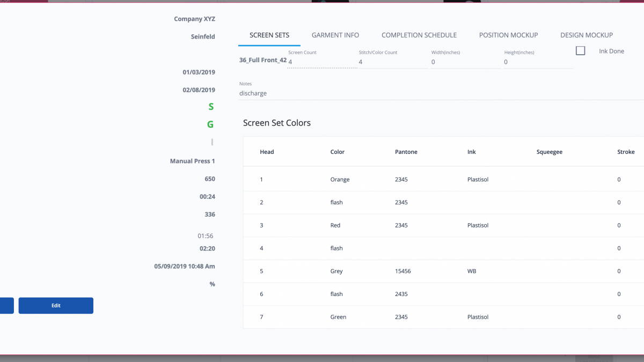Viewport: 644px width, 362px height.
Task: Click head number 7 in the table
Action: point(261,317)
